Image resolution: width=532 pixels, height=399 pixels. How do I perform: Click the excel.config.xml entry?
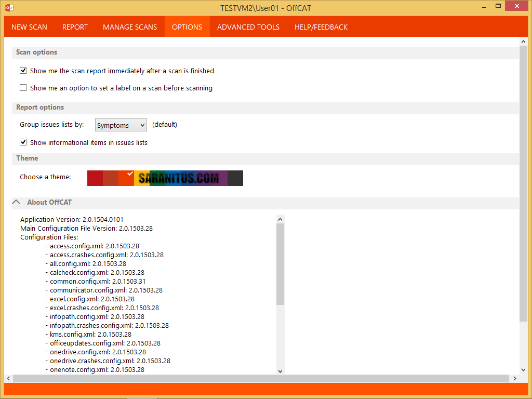coord(90,299)
